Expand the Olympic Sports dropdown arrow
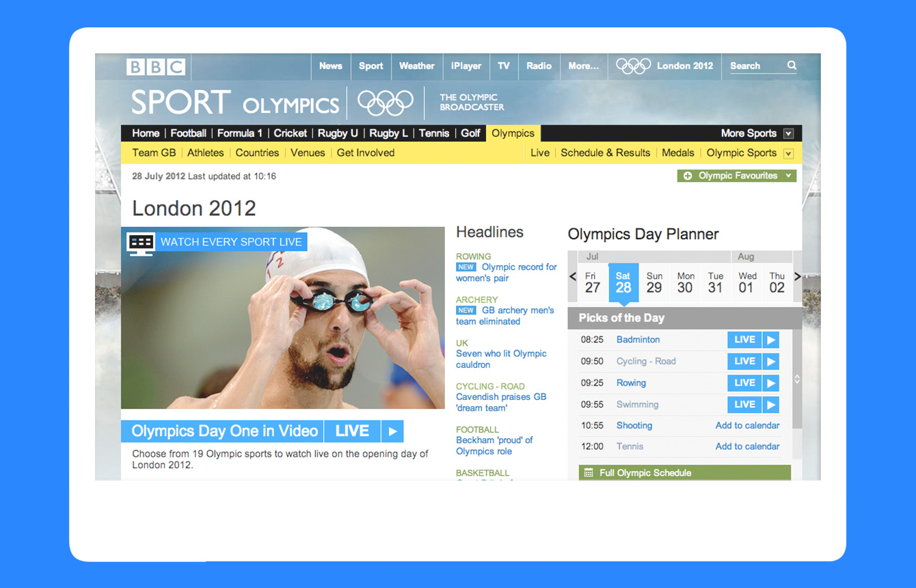916x588 pixels. [788, 153]
